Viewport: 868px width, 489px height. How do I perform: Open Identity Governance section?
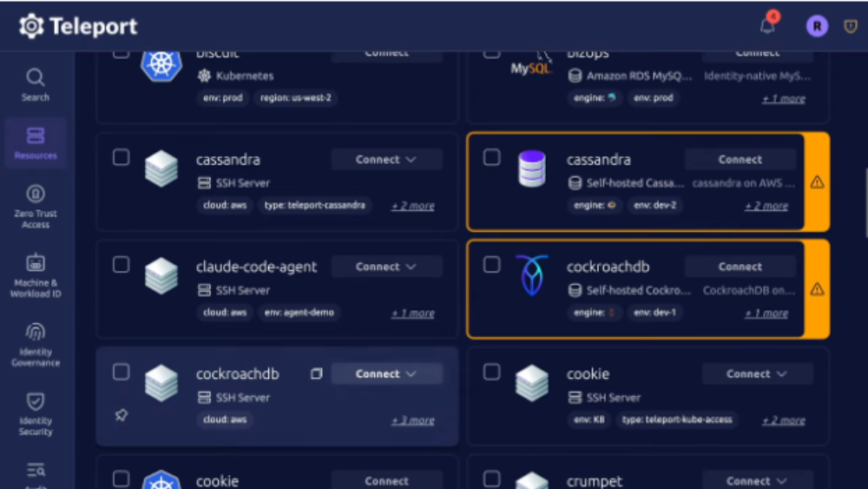coord(36,345)
